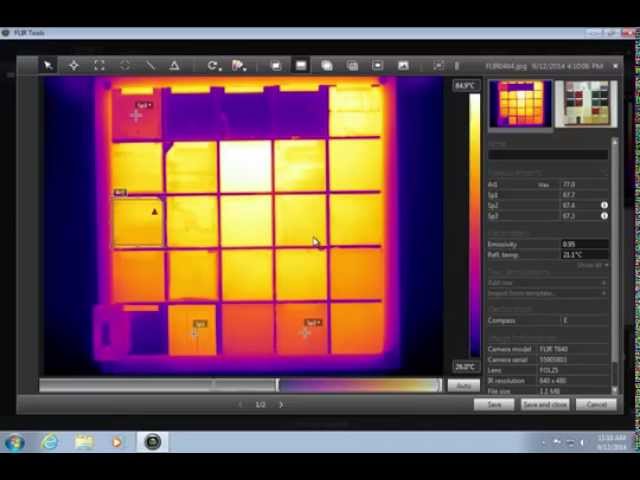This screenshot has height=480, width=640.
Task: Choose the spotmeter measurement tool
Action: click(x=74, y=65)
